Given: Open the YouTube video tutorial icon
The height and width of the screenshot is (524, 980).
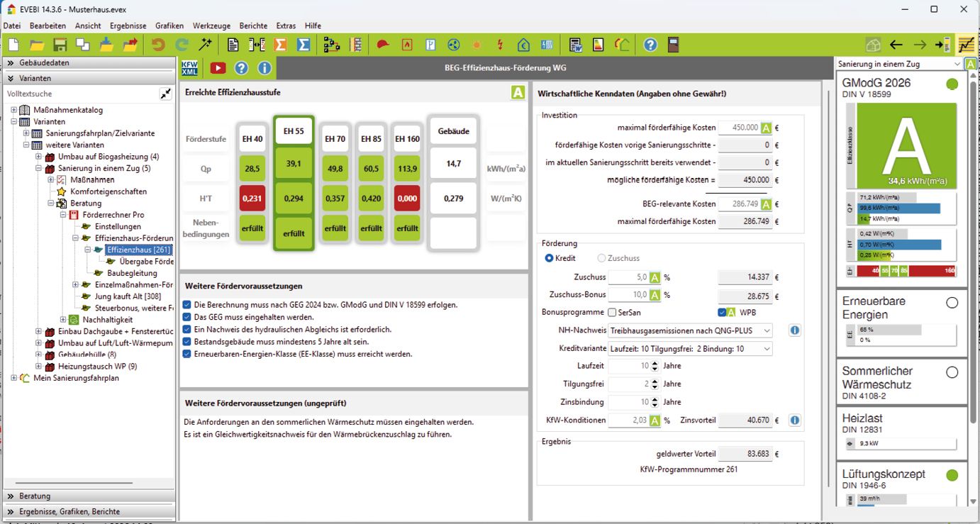Looking at the screenshot, I should [x=218, y=68].
